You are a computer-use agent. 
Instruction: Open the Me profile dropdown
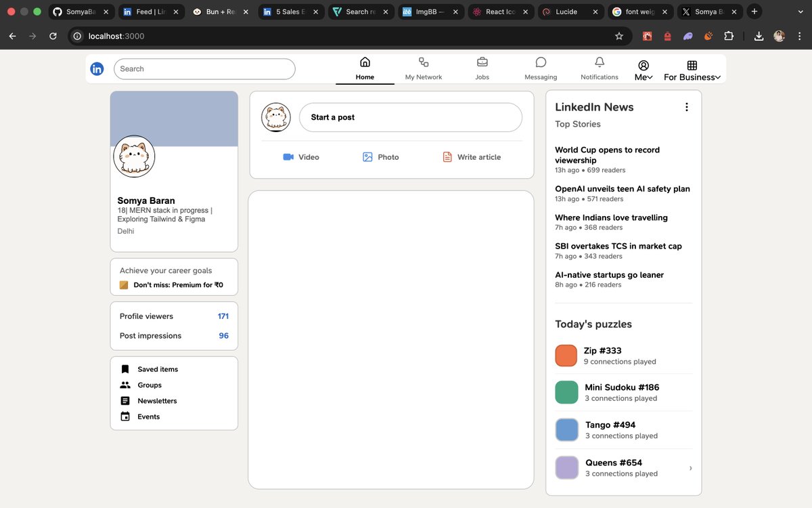click(x=644, y=70)
